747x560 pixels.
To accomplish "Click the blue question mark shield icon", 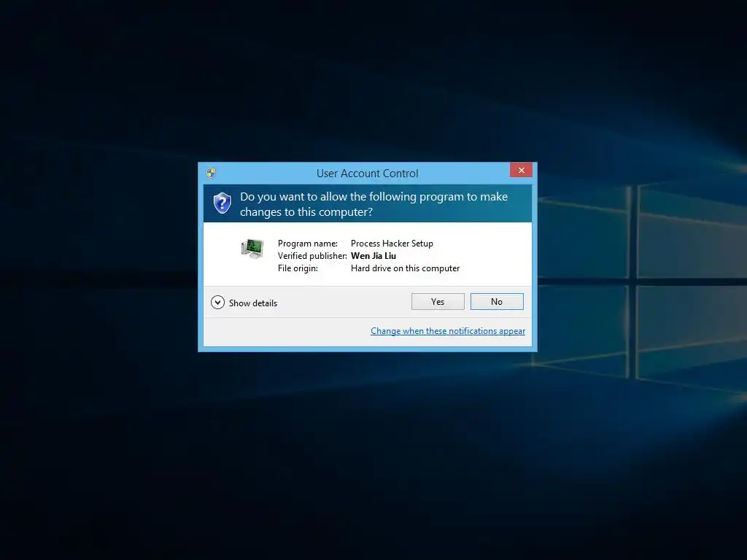I will click(222, 203).
